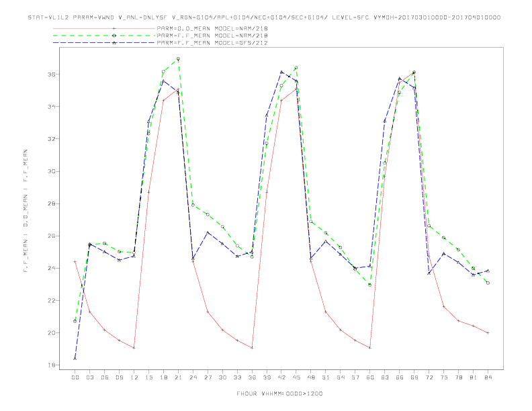Screen dimensions: 532x411
Task: Click the x-axis forecast hour label 45
Action: pyautogui.click(x=296, y=377)
